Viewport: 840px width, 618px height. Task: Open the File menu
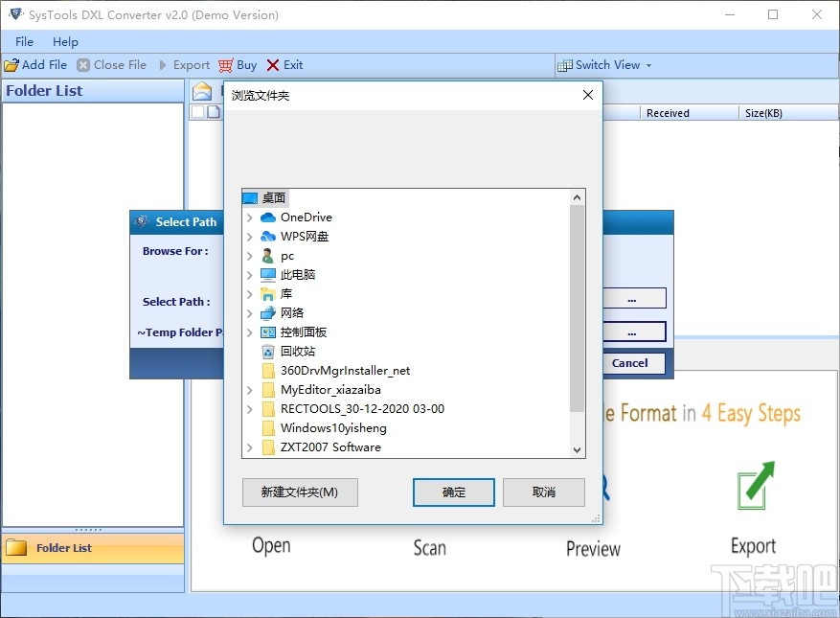click(23, 41)
